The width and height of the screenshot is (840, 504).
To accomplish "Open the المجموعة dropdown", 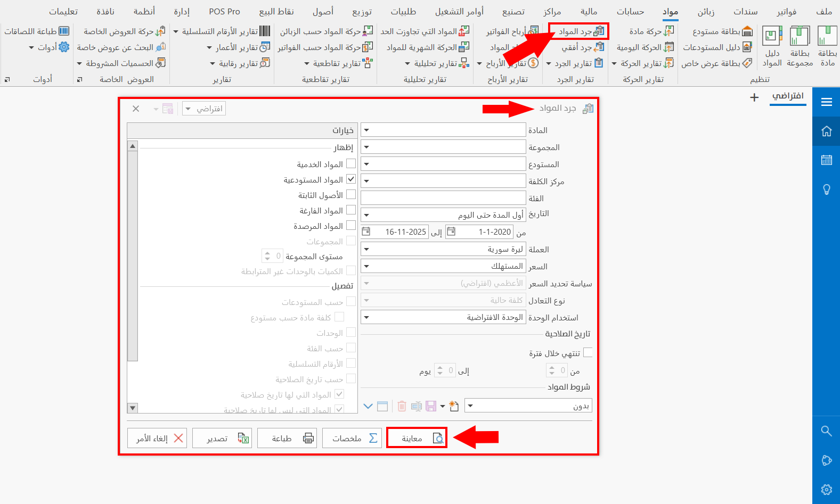I will [366, 147].
